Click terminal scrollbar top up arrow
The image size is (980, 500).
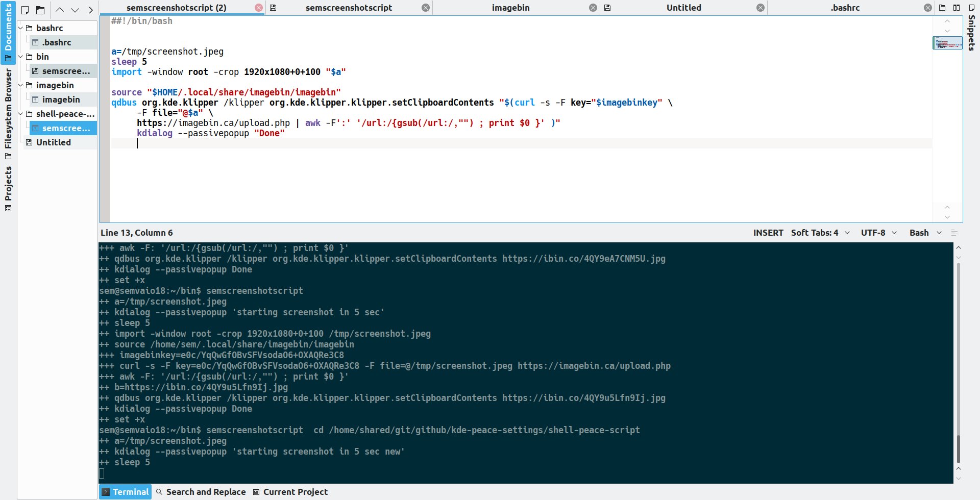[959, 247]
